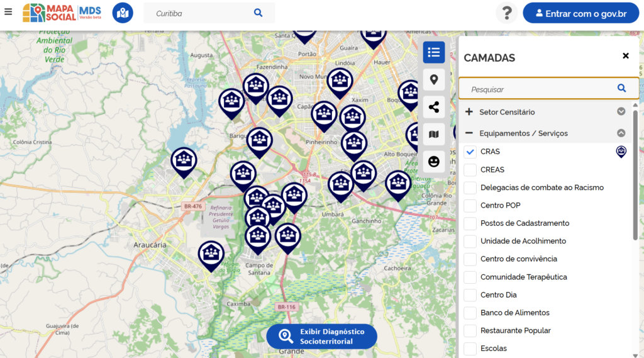Click the share icon

coord(434,107)
